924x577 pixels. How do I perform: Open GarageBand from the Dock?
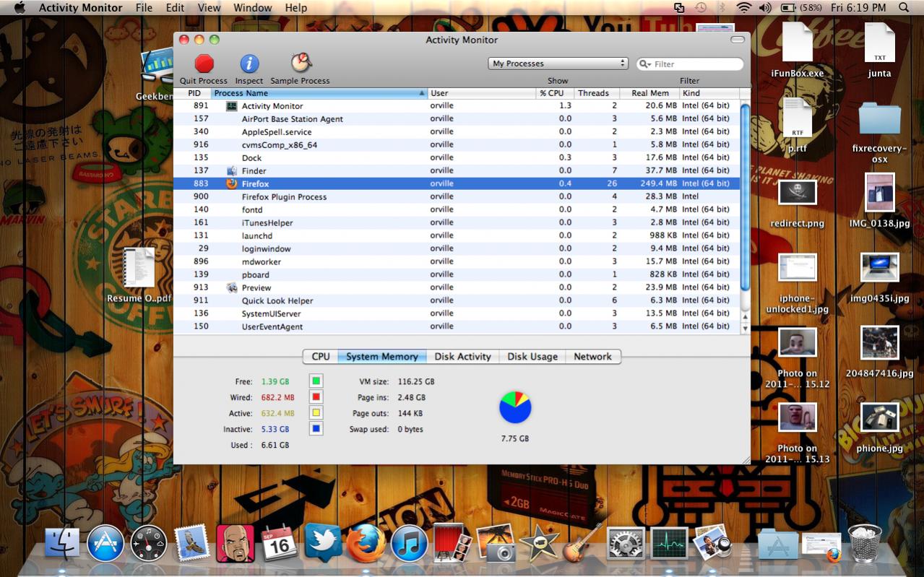click(x=583, y=543)
